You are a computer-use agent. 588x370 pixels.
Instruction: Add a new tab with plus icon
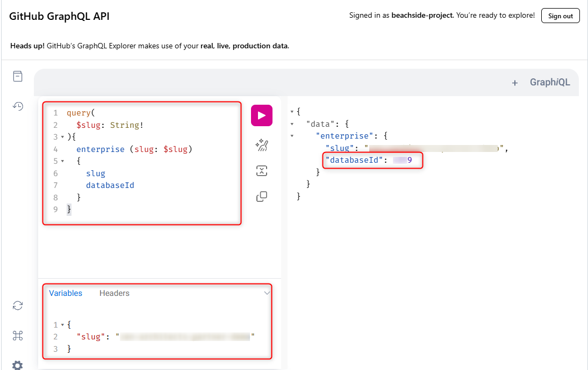click(x=515, y=83)
